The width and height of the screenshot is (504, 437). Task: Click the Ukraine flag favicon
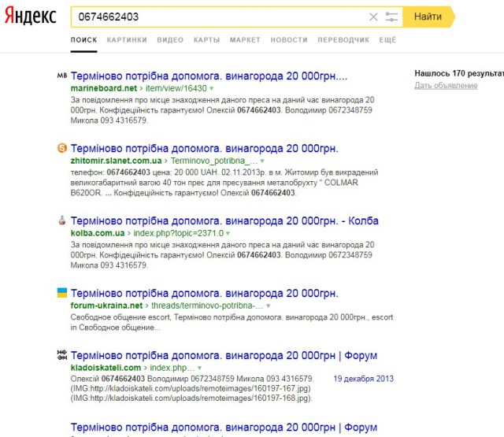click(x=62, y=293)
